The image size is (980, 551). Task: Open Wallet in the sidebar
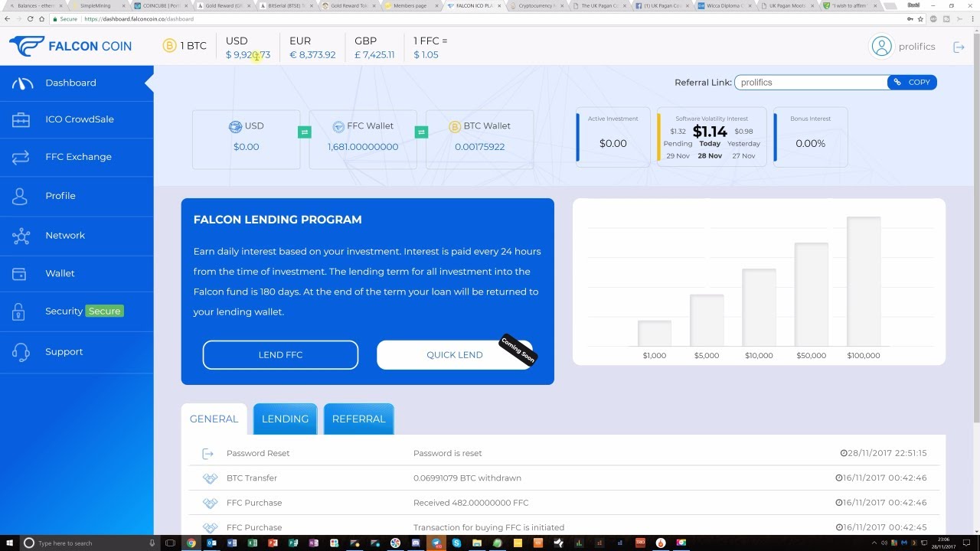(x=77, y=273)
